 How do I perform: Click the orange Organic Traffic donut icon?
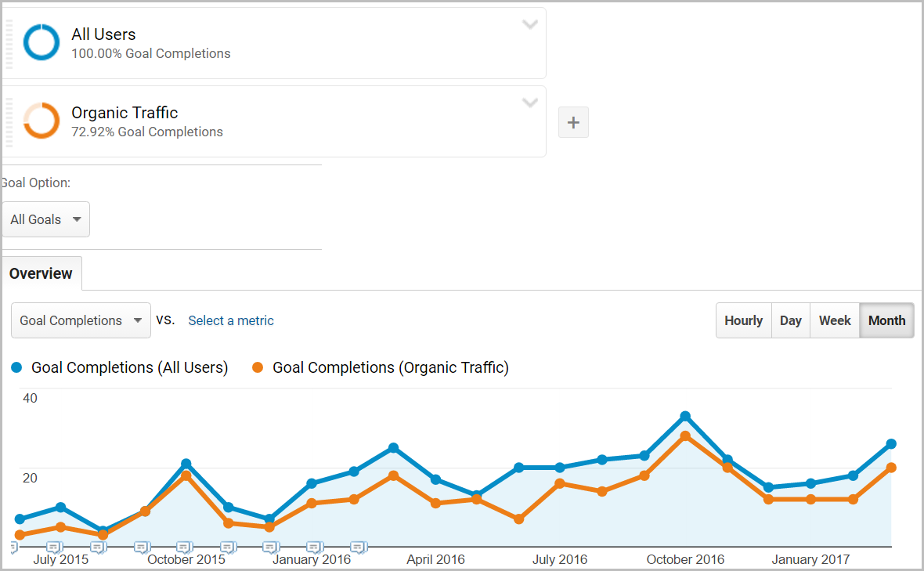pyautogui.click(x=41, y=121)
